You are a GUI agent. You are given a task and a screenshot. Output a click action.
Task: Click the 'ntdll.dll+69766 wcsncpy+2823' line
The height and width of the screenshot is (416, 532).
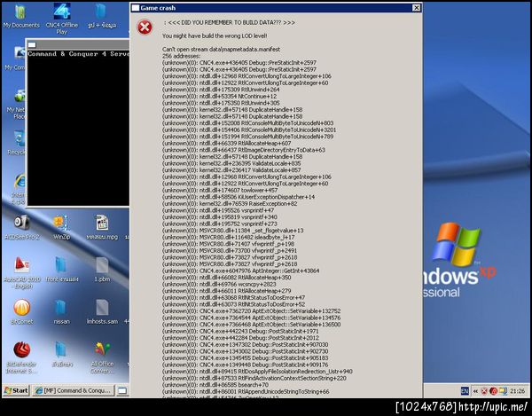point(219,285)
